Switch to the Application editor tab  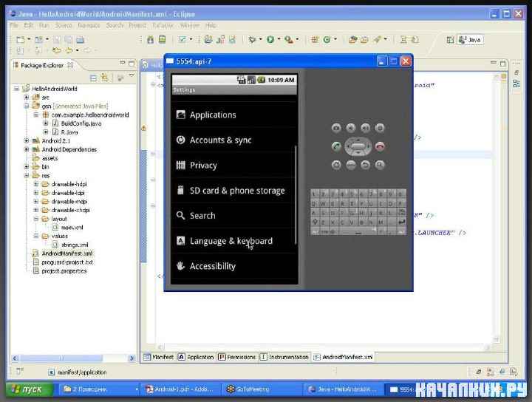tap(196, 357)
